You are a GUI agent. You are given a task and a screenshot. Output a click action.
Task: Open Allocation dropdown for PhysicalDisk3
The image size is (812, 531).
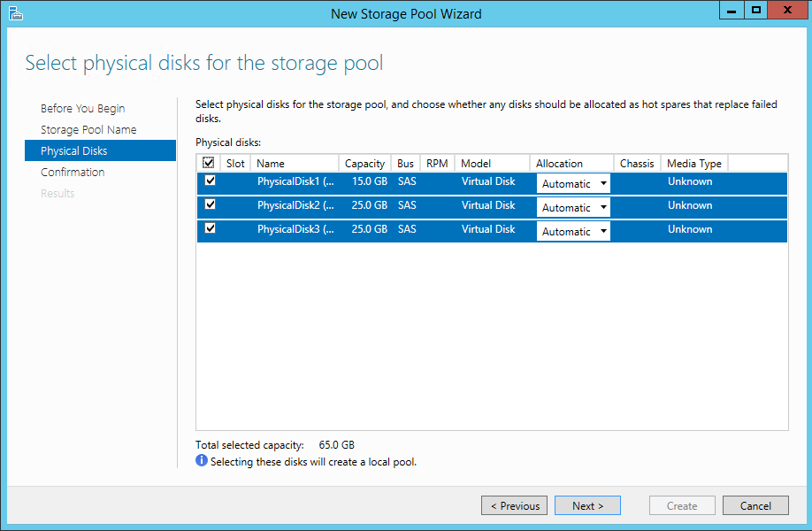[x=573, y=231]
